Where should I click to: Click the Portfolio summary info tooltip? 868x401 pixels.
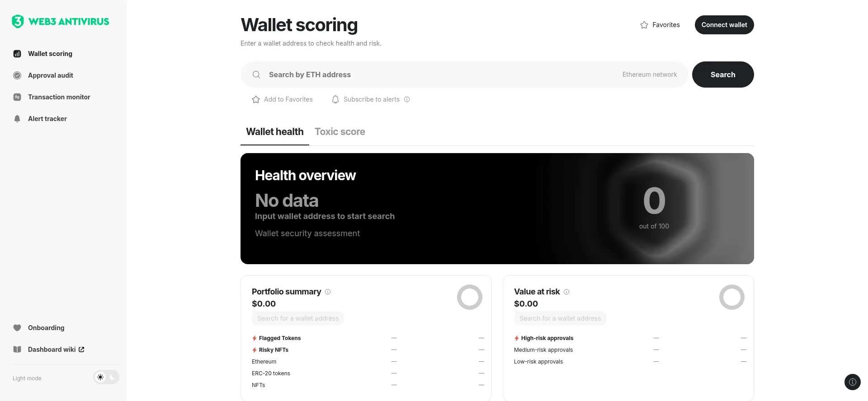[x=328, y=292]
